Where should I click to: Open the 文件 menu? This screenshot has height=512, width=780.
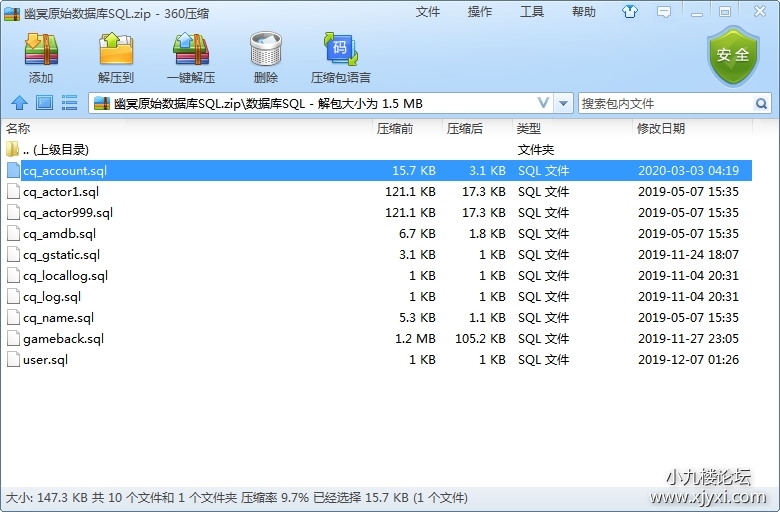(x=428, y=12)
